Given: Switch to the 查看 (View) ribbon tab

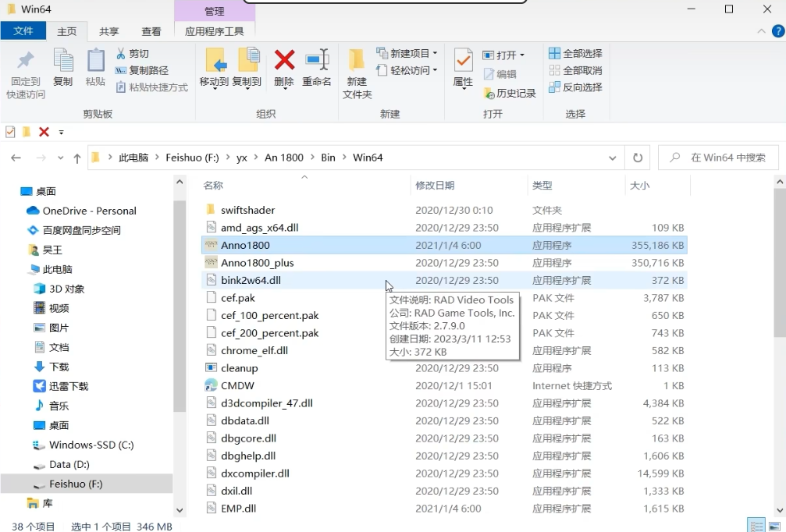Looking at the screenshot, I should click(x=151, y=32).
